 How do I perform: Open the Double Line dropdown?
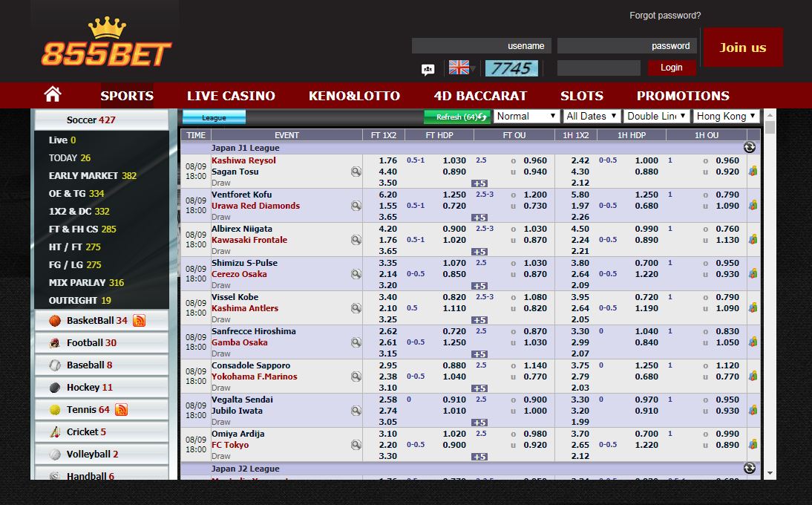(x=657, y=117)
